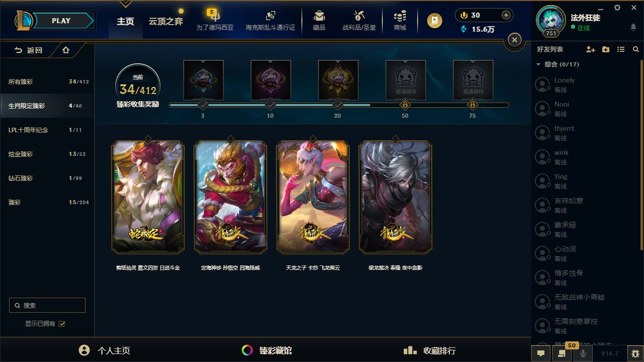Screen dimensions: 644x362
Task: Click the add friend icon
Action: point(591,49)
